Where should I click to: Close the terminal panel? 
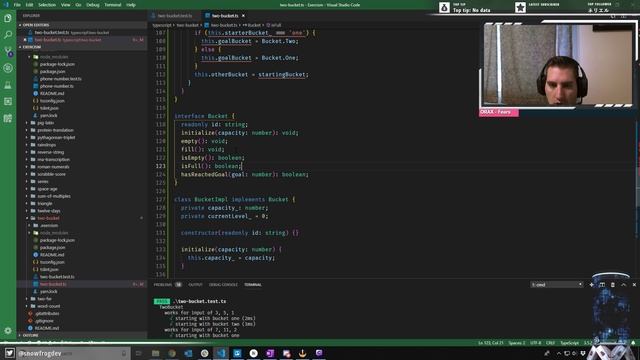point(634,284)
